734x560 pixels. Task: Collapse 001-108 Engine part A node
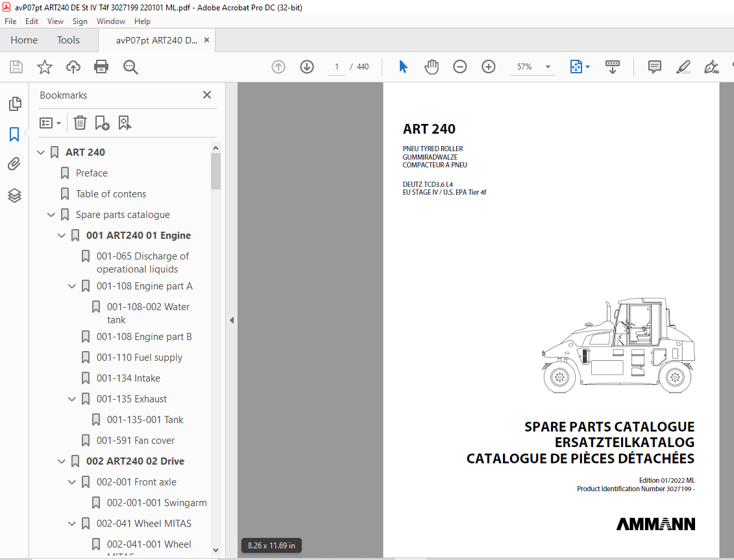pos(71,286)
